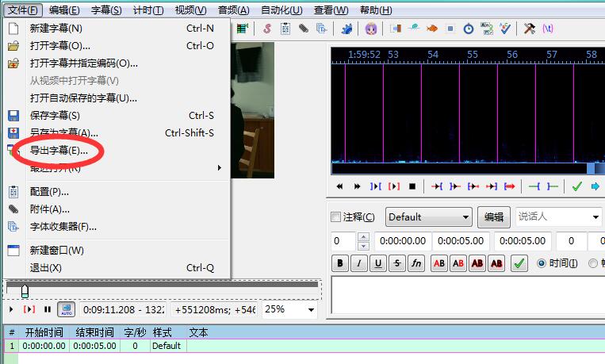This screenshot has width=605, height=364.
Task: Open the 25% video zoom dropdown
Action: [311, 309]
